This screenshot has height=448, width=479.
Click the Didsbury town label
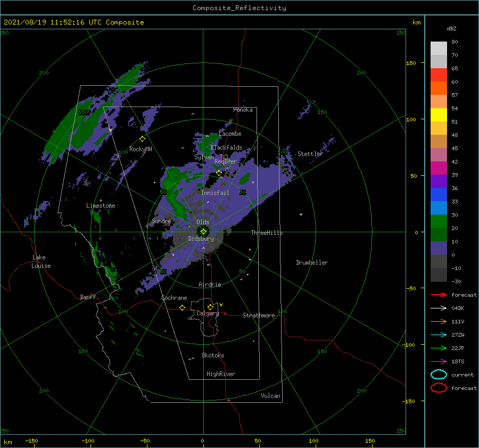tap(201, 239)
